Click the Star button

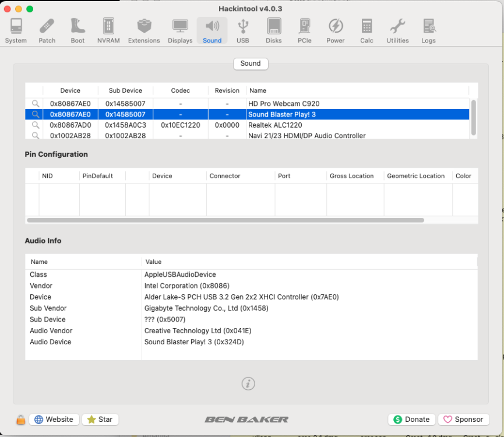pos(100,420)
